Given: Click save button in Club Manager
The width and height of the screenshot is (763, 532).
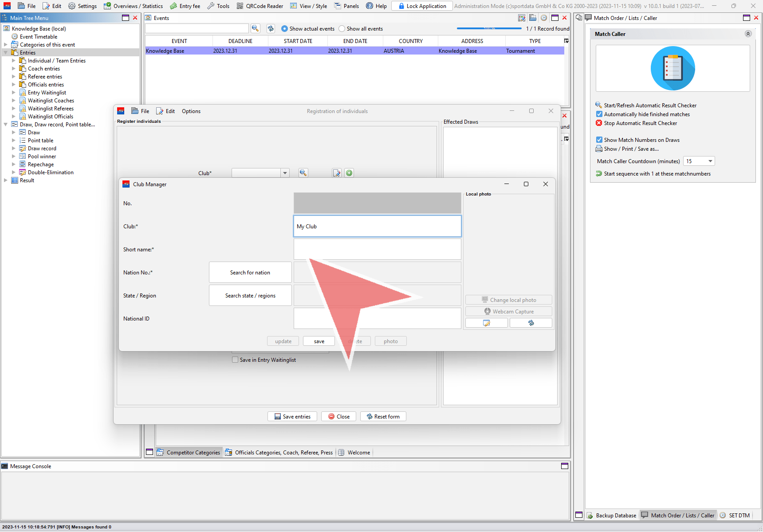Looking at the screenshot, I should click(319, 341).
